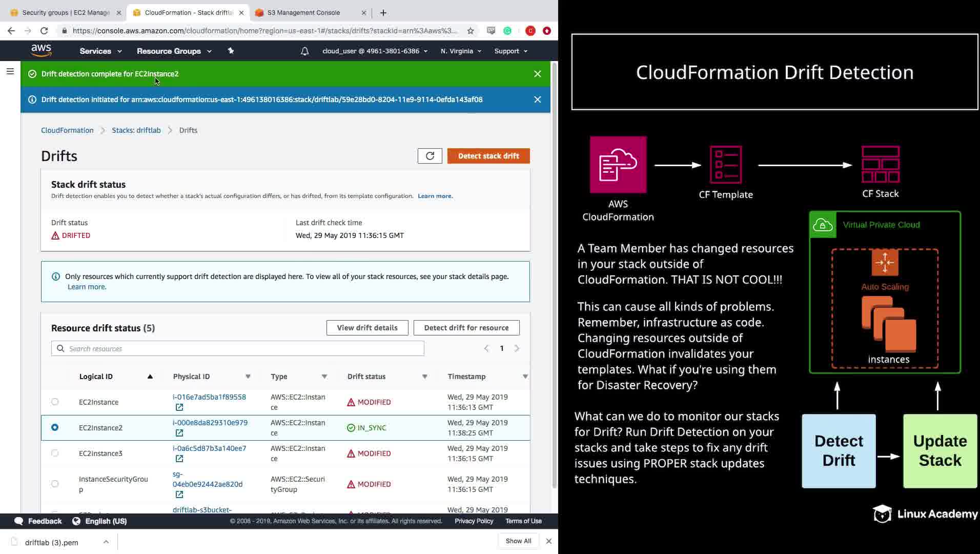Expand driftlab (3).pem download options
The height and width of the screenshot is (554, 980).
pos(106,542)
